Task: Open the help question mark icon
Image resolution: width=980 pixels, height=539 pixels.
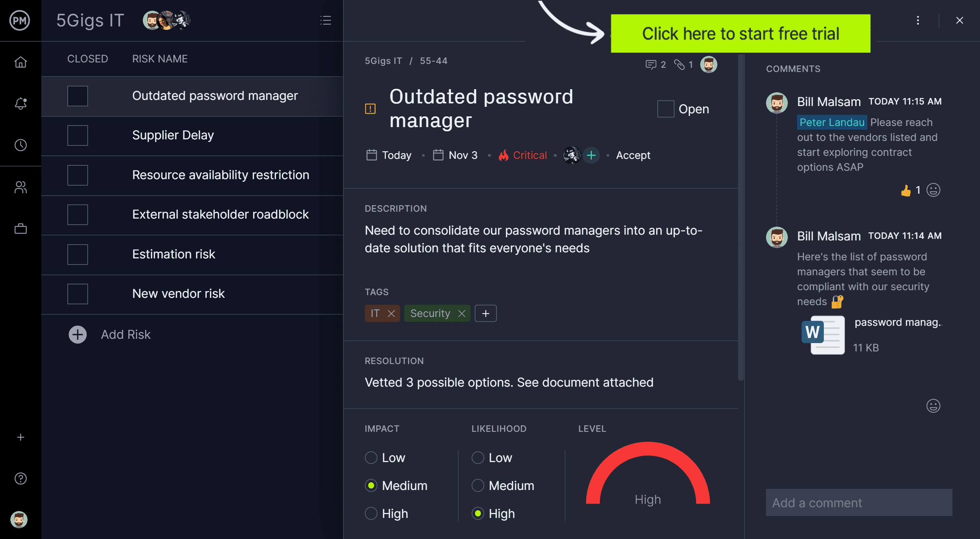Action: click(21, 479)
